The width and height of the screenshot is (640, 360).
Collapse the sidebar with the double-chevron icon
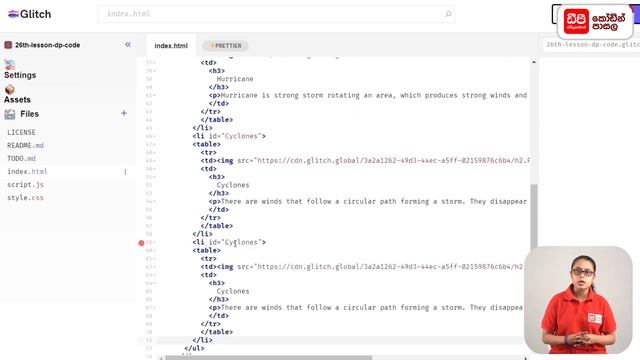[x=128, y=44]
